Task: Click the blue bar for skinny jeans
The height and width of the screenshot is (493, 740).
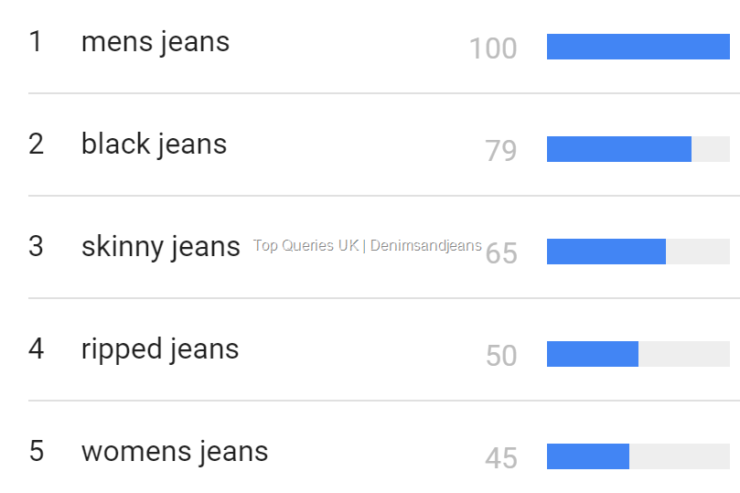Action: point(606,251)
